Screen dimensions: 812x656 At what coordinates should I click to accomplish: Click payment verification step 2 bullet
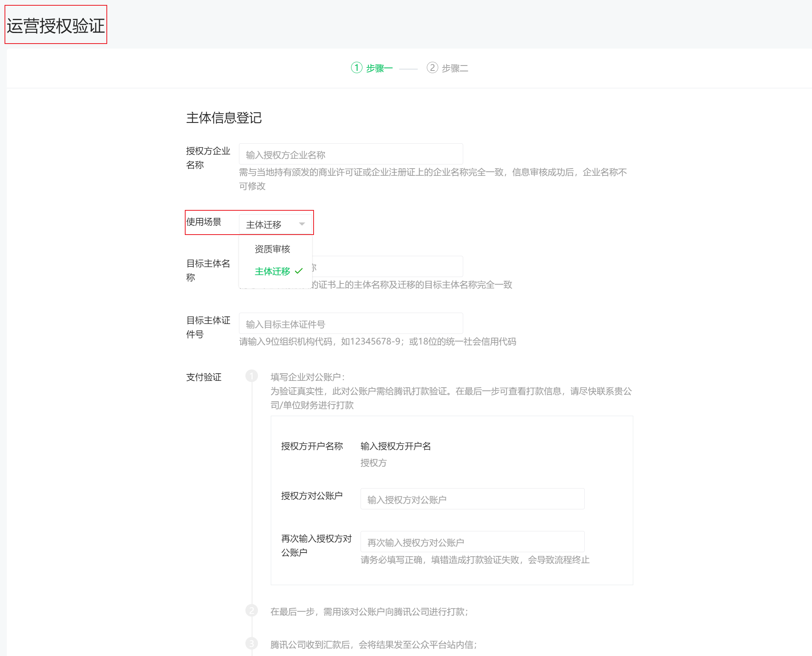coord(251,611)
